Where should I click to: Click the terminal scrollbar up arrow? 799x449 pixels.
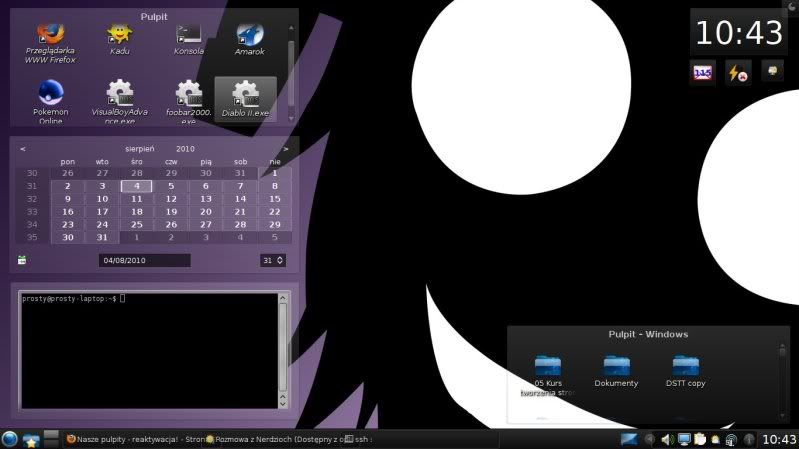pos(283,298)
